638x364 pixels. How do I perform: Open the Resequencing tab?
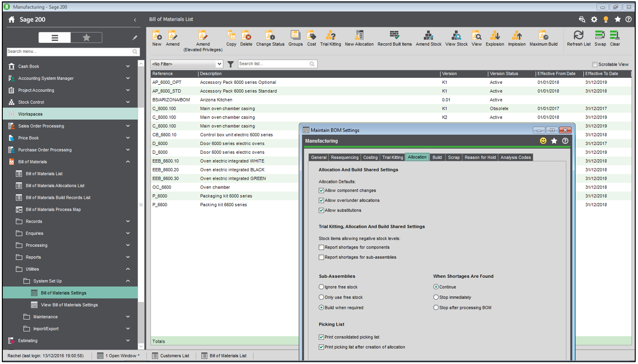click(x=345, y=157)
